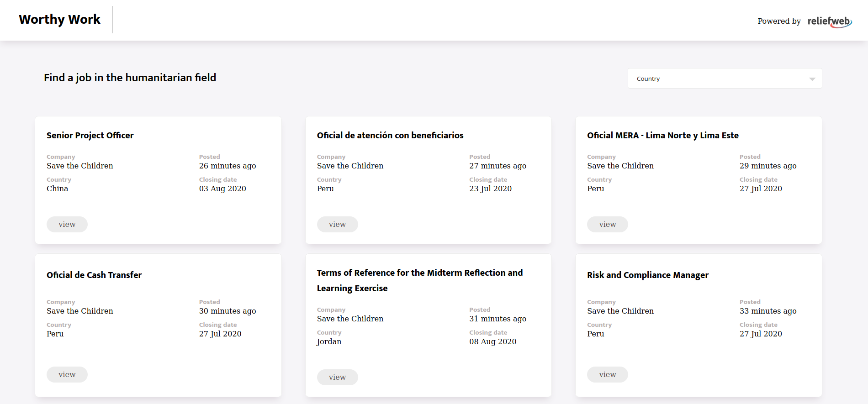Open the Country filter dropdown
The width and height of the screenshot is (868, 404).
coord(725,79)
